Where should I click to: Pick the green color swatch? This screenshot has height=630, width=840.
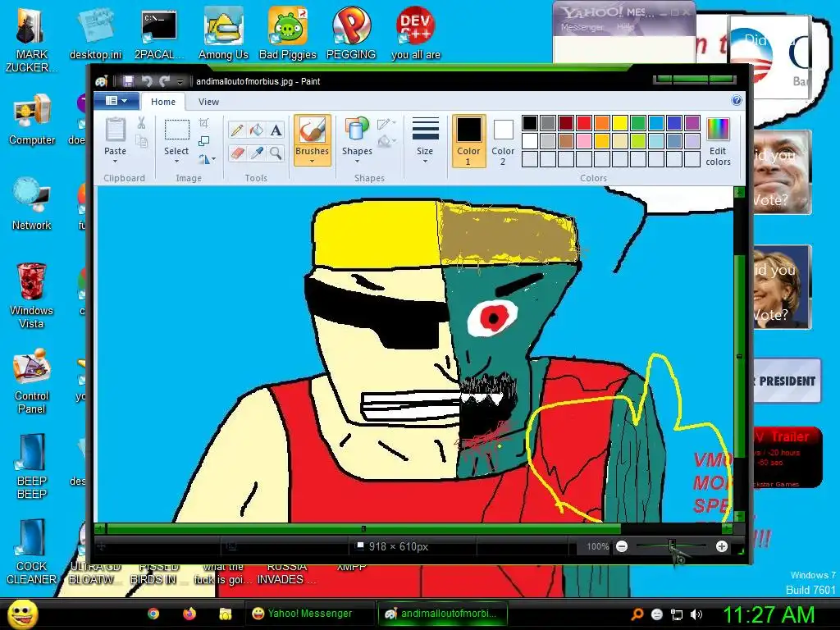pyautogui.click(x=638, y=123)
